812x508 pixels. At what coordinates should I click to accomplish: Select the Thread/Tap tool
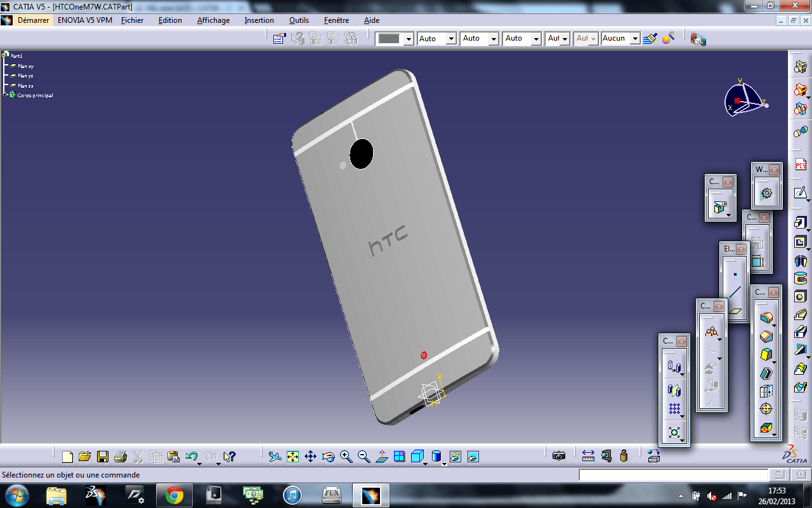pyautogui.click(x=766, y=409)
